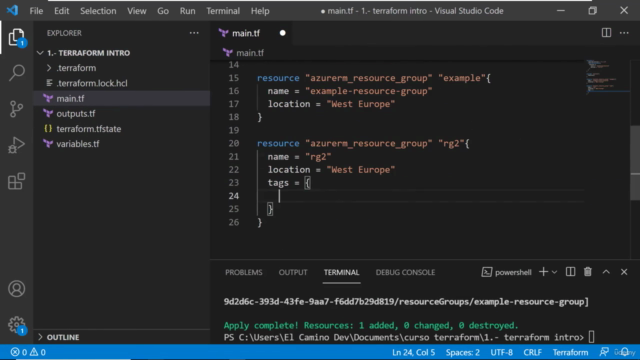Click the errors and warnings status indicator

click(28, 352)
